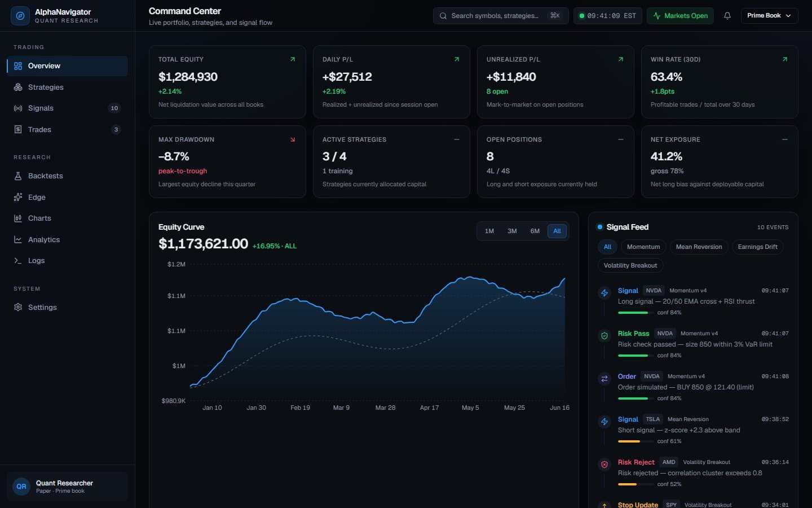Select the 3M equity curve range
Viewport: 812px width, 508px height.
click(x=512, y=231)
